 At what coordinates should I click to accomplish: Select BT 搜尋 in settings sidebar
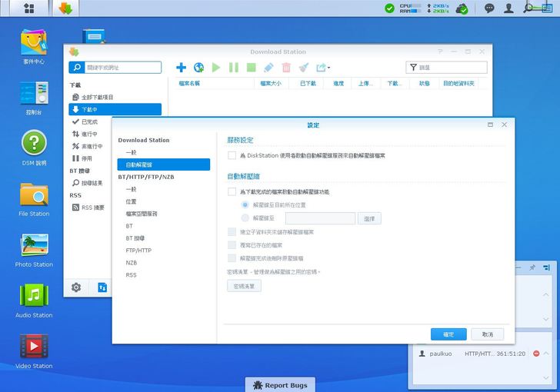pos(135,238)
